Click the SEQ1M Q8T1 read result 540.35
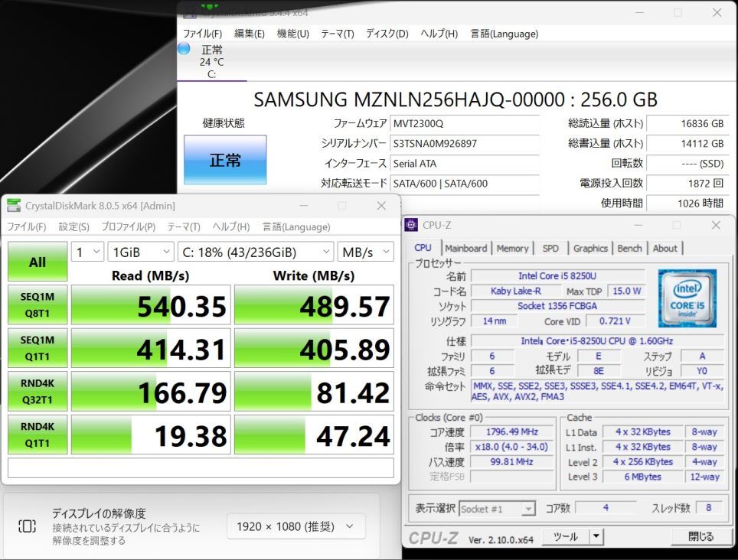This screenshot has width=738, height=560. tap(151, 305)
